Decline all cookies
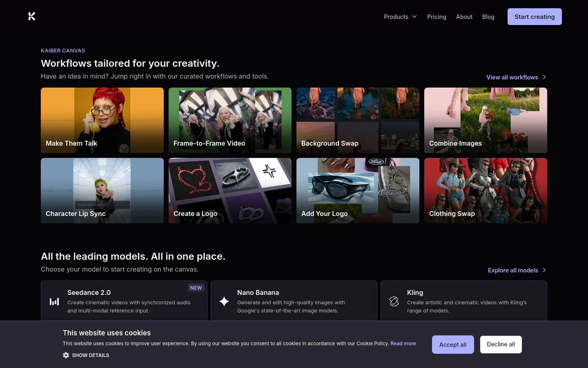This screenshot has width=588, height=368. point(501,344)
